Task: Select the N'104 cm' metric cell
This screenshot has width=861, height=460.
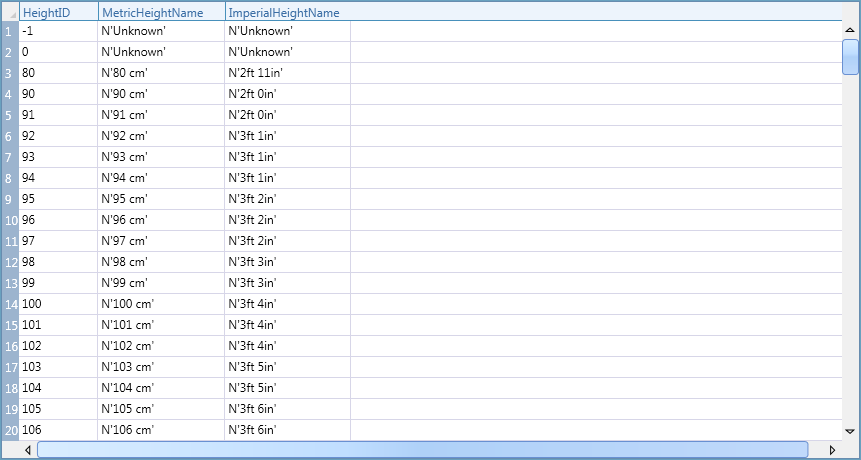Action: pos(161,388)
